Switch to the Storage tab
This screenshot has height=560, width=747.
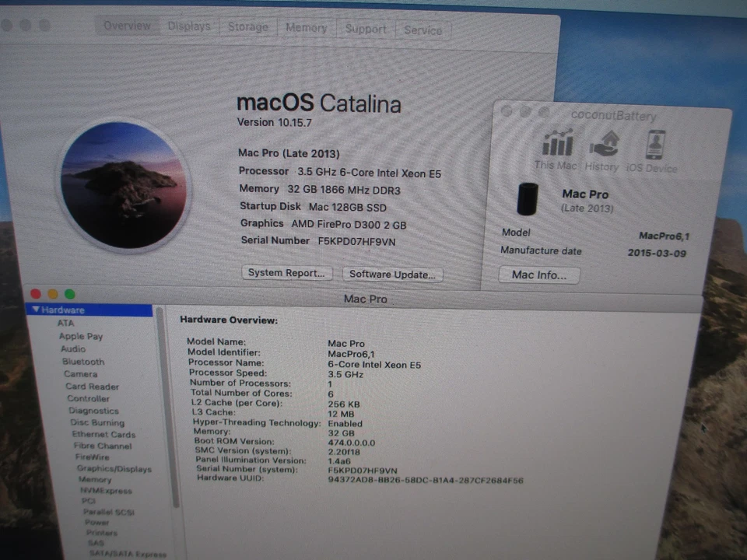click(x=247, y=27)
